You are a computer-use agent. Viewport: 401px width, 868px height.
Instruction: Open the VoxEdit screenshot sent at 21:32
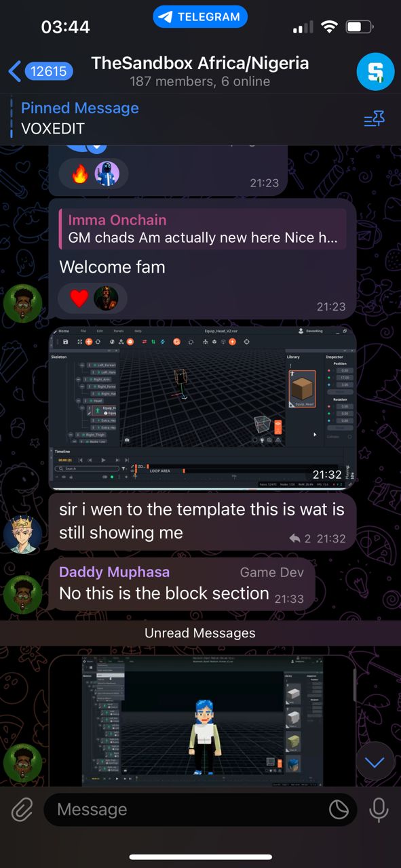click(x=202, y=407)
